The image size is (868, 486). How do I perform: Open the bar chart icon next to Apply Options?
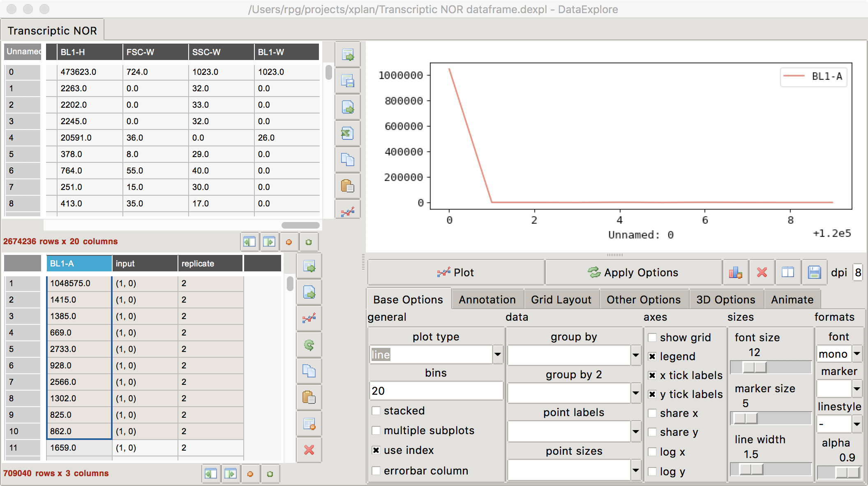735,272
